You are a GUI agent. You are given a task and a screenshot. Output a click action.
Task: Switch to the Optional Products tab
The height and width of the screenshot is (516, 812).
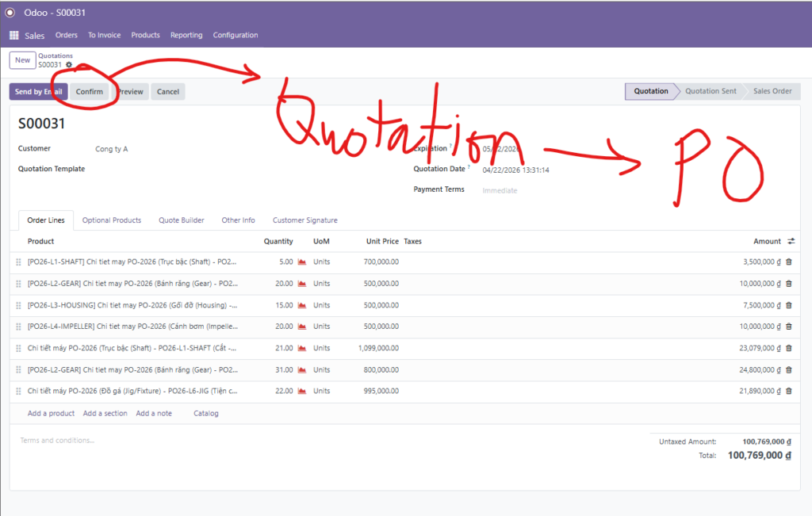(x=112, y=220)
